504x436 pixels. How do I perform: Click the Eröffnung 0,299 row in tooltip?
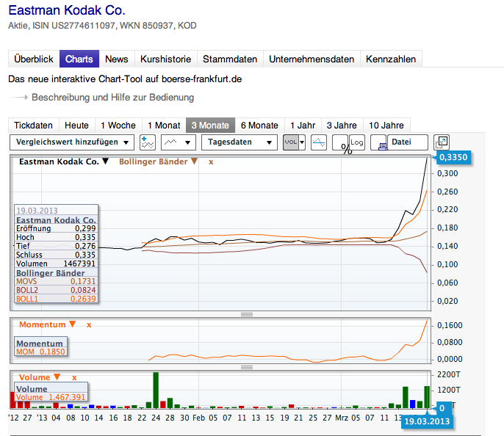pyautogui.click(x=56, y=228)
